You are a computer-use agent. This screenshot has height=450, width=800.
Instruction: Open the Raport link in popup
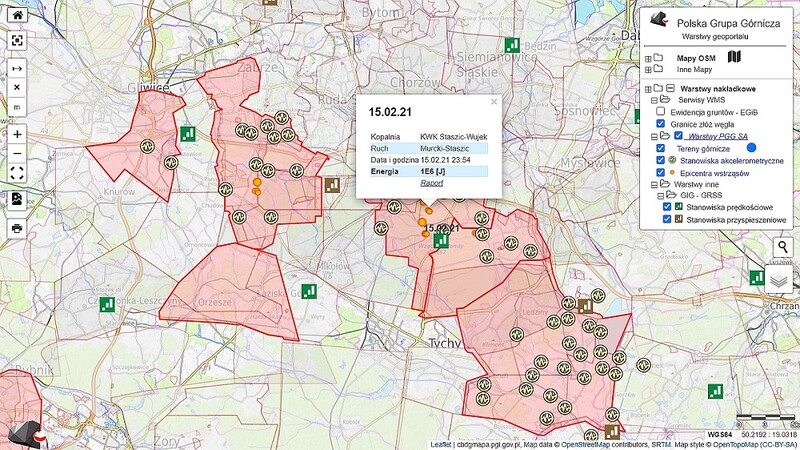tap(431, 184)
